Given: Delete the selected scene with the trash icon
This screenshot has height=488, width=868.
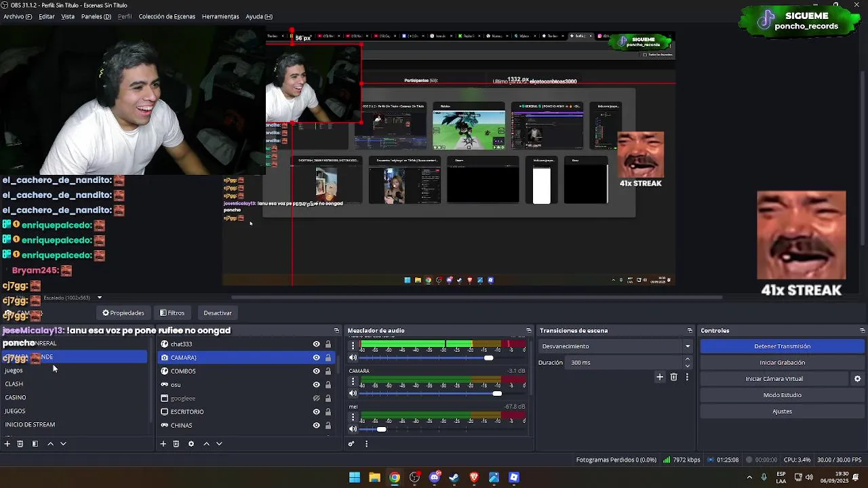Looking at the screenshot, I should tap(20, 444).
